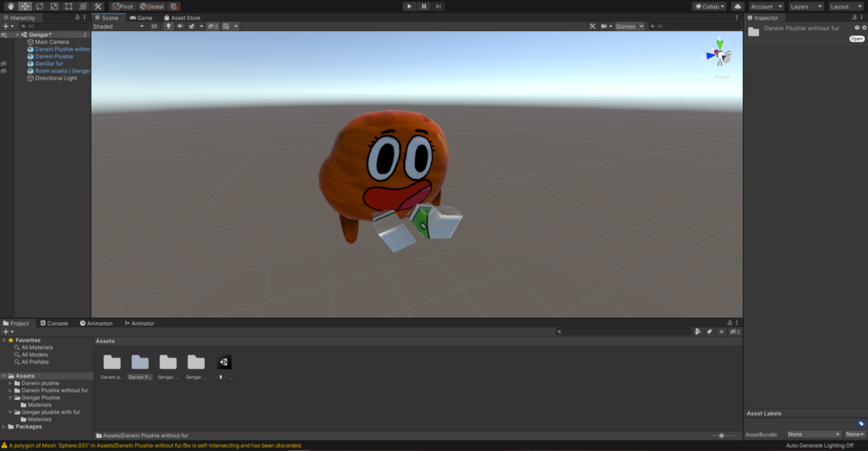Toggle Pivot/Center handle position
Image resolution: width=868 pixels, height=451 pixels.
[x=123, y=6]
